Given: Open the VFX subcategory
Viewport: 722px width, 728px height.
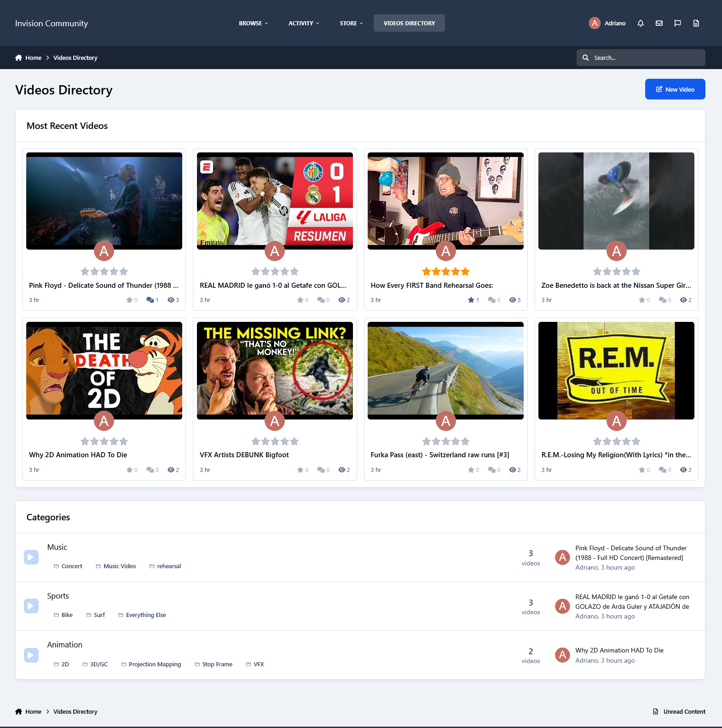Looking at the screenshot, I should click(255, 664).
